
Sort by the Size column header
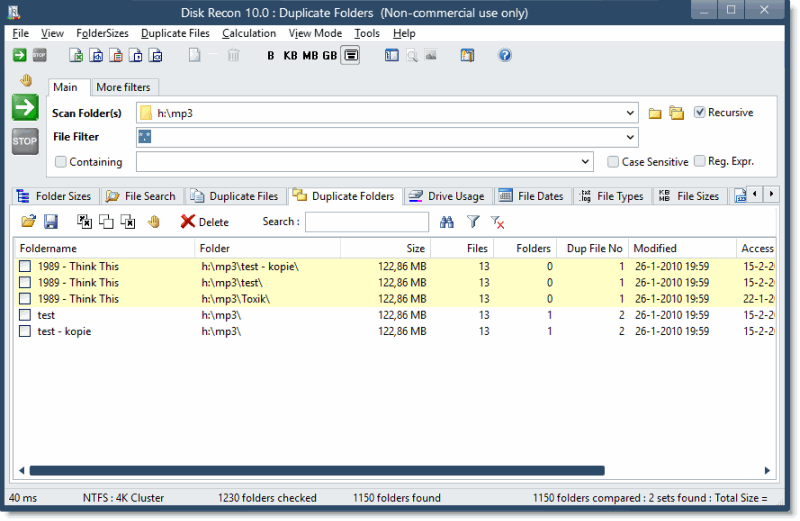[386, 249]
